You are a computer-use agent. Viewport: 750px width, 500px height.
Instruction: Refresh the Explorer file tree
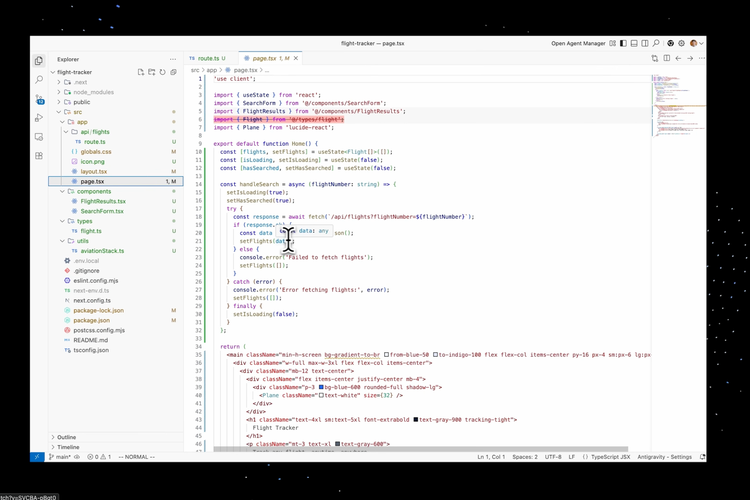(162, 72)
